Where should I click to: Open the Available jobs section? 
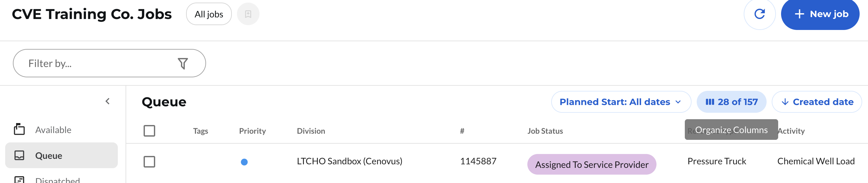53,130
